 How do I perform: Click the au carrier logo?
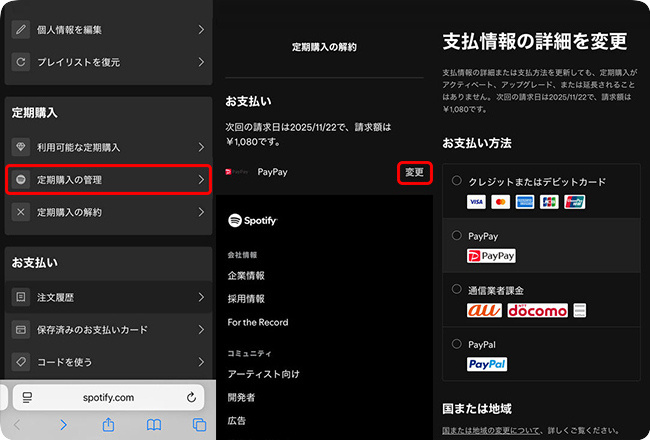tap(484, 310)
